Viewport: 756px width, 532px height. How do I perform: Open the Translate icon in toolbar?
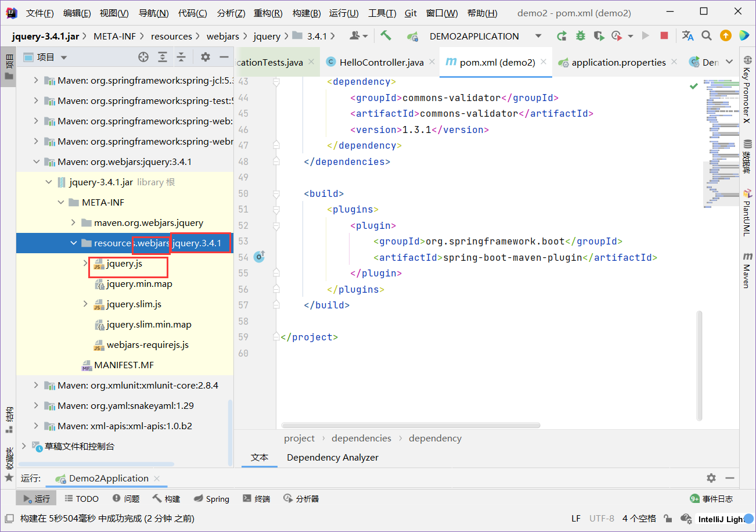688,36
